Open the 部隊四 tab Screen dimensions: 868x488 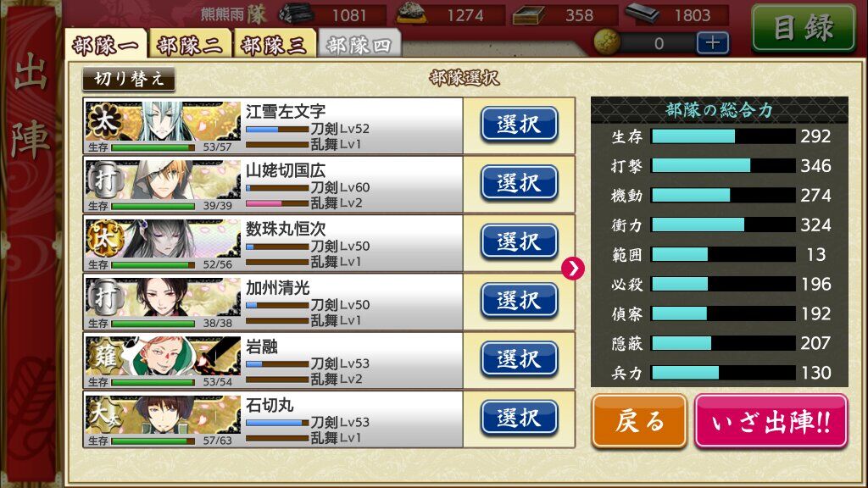point(359,44)
